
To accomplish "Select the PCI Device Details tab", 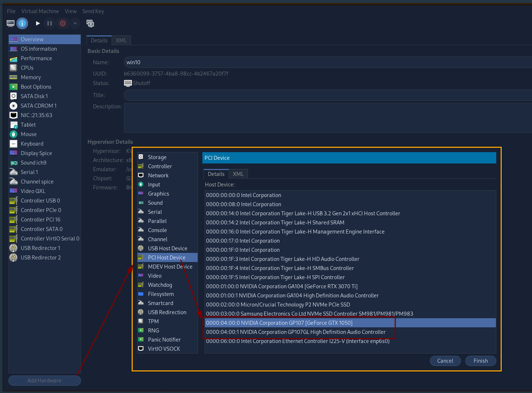I will click(x=216, y=174).
